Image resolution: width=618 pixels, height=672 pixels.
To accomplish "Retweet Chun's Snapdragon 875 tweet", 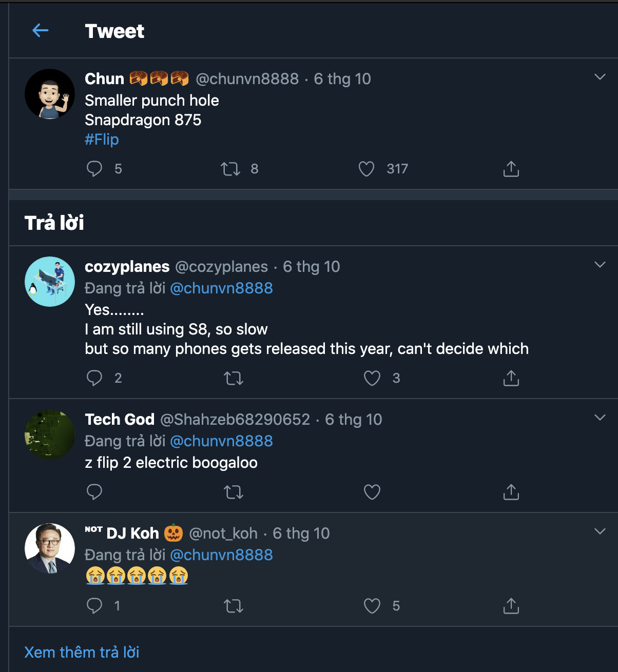I will click(230, 169).
